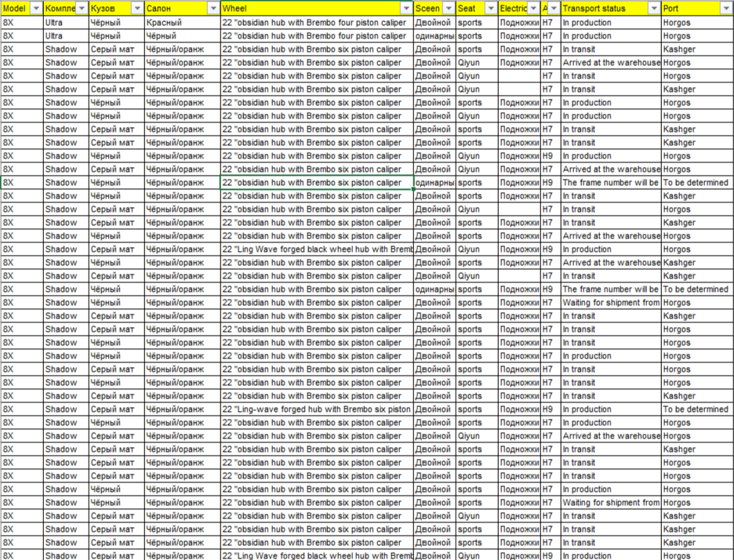Select the Wheel header cell text
Screen dimensions: 734x560
coord(234,9)
